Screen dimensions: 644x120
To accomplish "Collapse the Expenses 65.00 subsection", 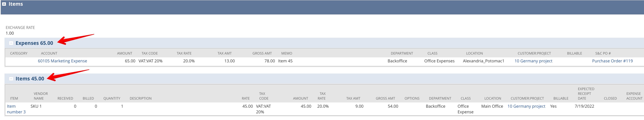I will coord(11,43).
